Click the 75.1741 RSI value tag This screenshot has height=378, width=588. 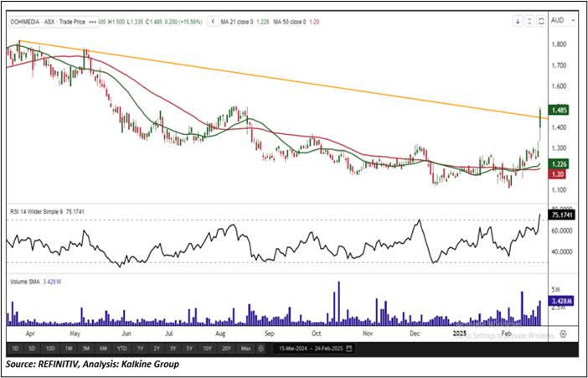pos(561,215)
